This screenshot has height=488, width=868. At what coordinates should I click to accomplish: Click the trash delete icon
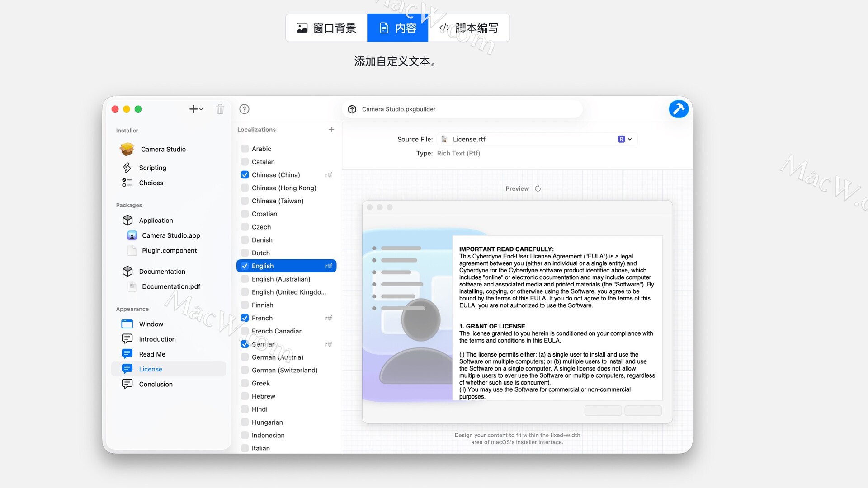point(220,109)
